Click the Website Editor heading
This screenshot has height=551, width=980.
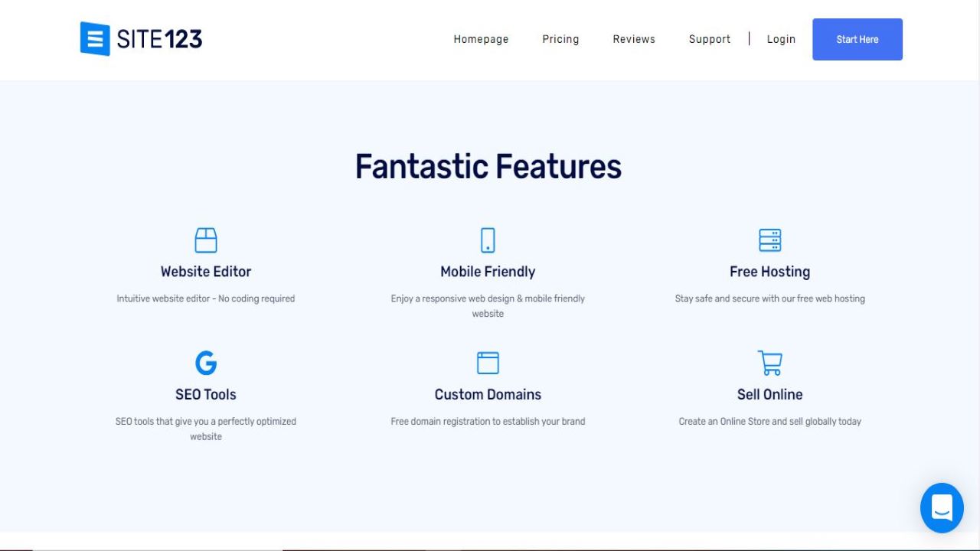(206, 271)
